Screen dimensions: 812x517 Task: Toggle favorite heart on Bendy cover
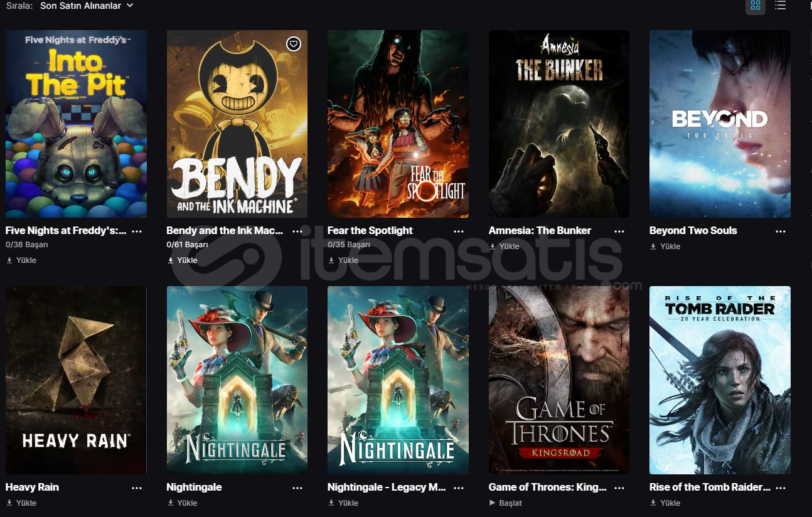click(294, 43)
